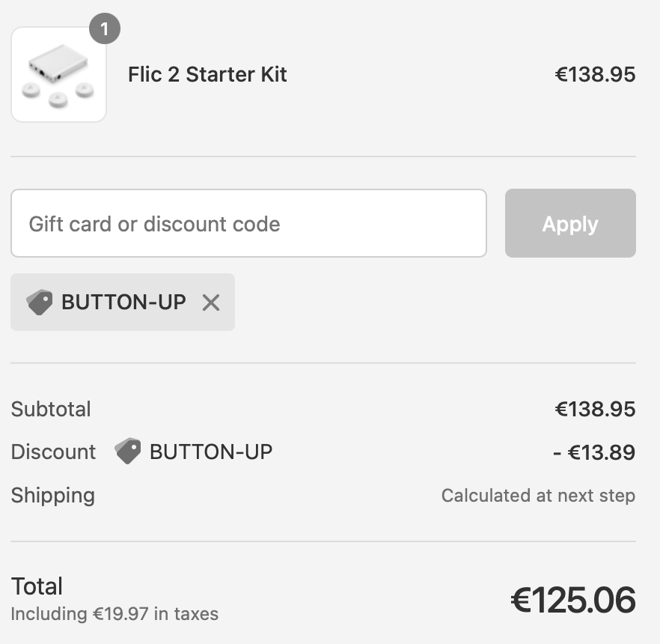Click BUTTON-UP text in the Discount row
This screenshot has width=660, height=644.
[x=211, y=452]
